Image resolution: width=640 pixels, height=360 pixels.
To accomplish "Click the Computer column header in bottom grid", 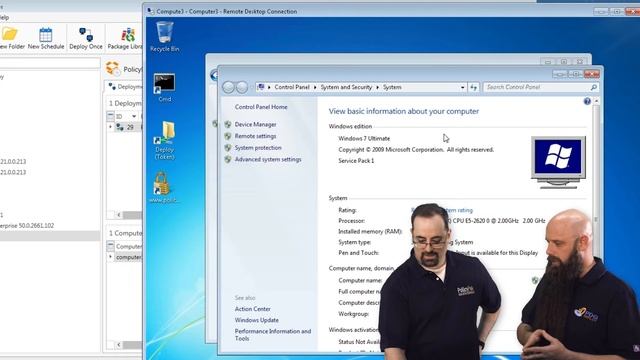I will 129,247.
